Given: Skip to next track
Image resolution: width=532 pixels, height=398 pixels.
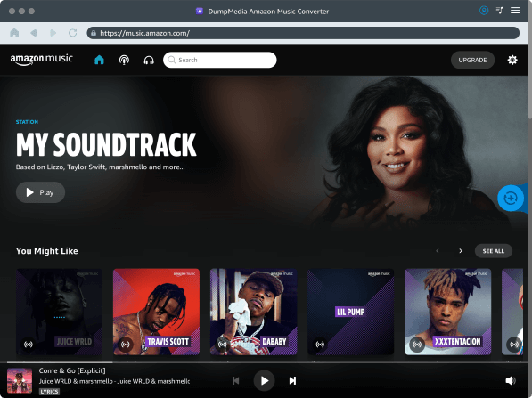Looking at the screenshot, I should 292,381.
